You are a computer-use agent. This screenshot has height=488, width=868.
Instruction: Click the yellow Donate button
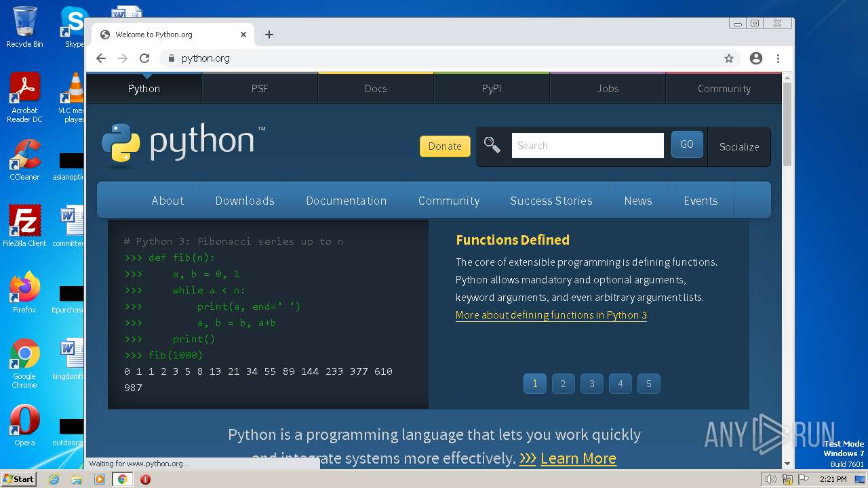tap(445, 146)
